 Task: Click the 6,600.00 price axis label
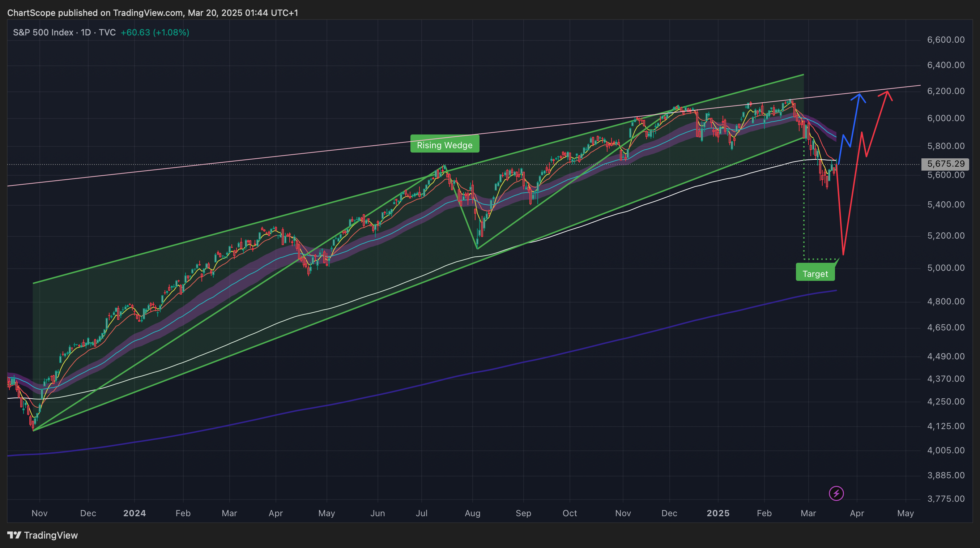[x=946, y=39]
